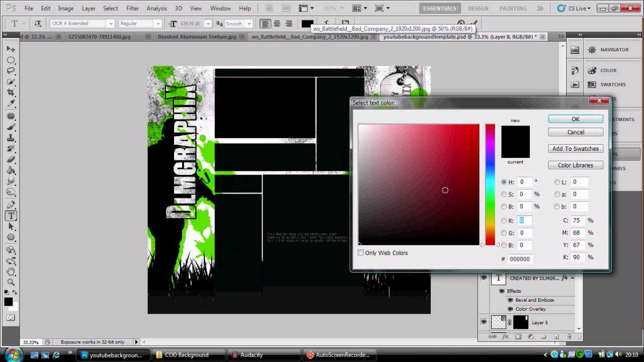Select the Path Selection tool

pyautogui.click(x=11, y=227)
